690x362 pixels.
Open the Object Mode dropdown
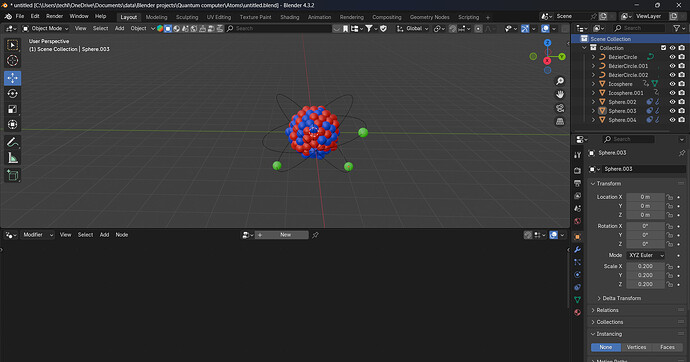coord(46,29)
